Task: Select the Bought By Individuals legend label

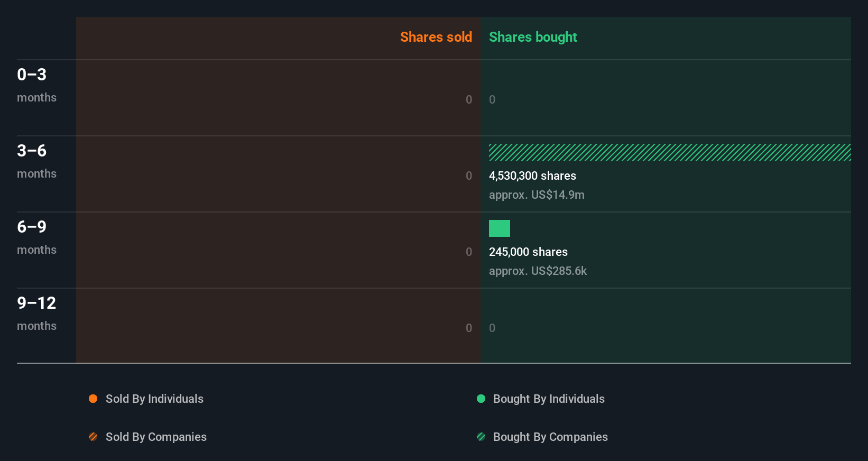Action: point(549,399)
